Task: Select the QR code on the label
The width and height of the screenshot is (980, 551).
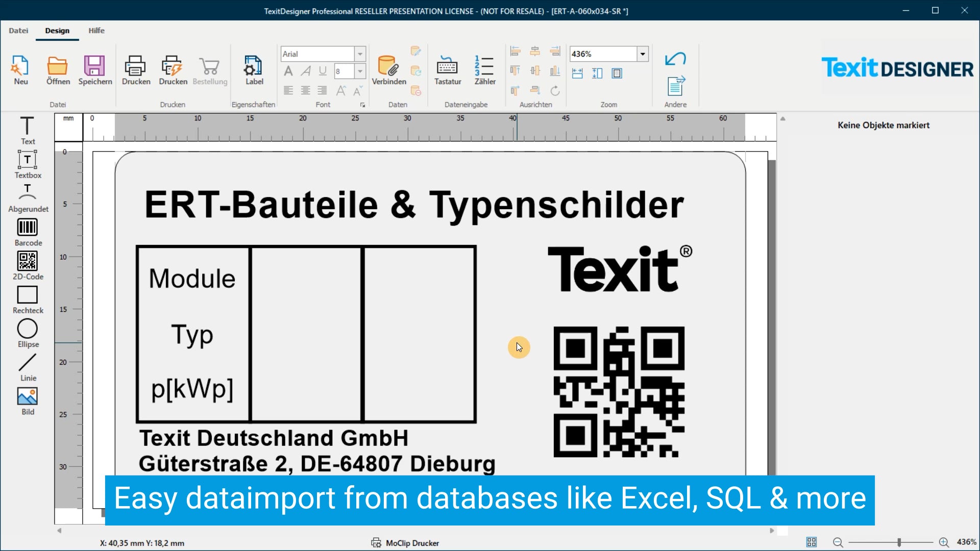Action: (619, 392)
